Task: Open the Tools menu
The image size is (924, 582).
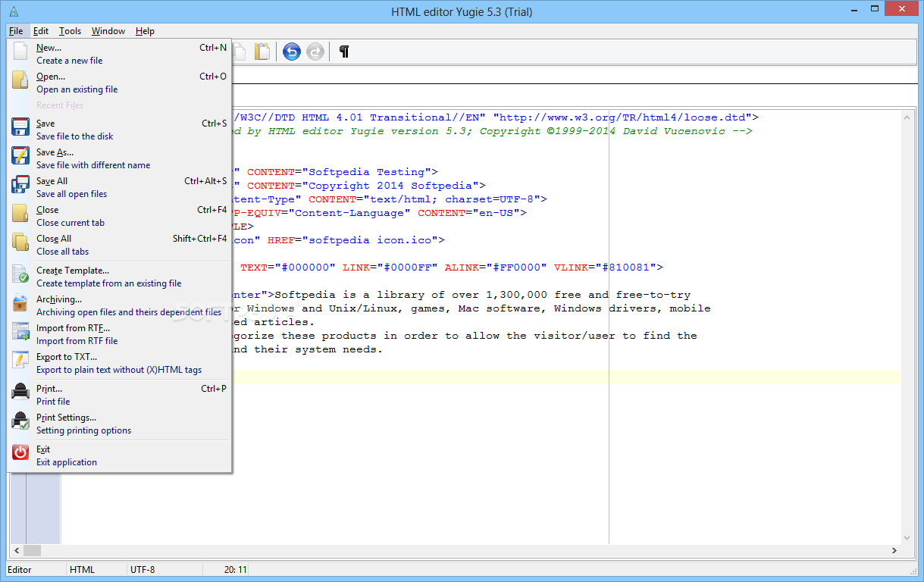Action: point(70,31)
